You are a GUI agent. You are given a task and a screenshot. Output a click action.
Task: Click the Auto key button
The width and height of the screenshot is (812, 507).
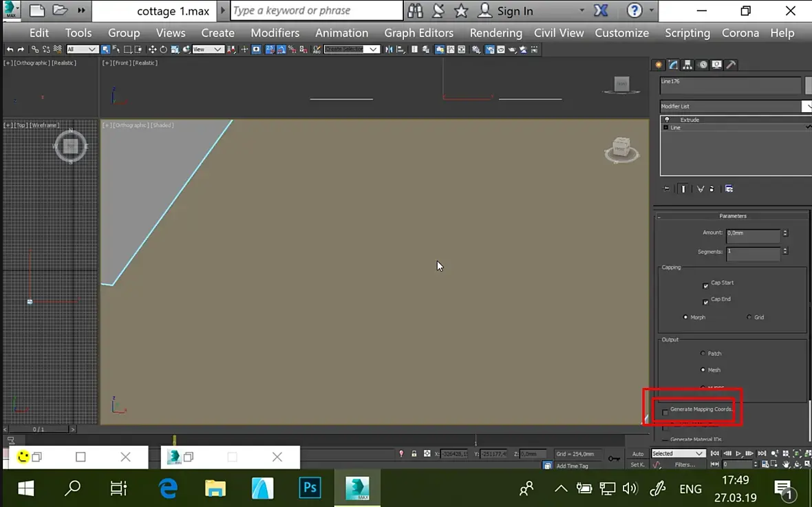click(x=638, y=453)
